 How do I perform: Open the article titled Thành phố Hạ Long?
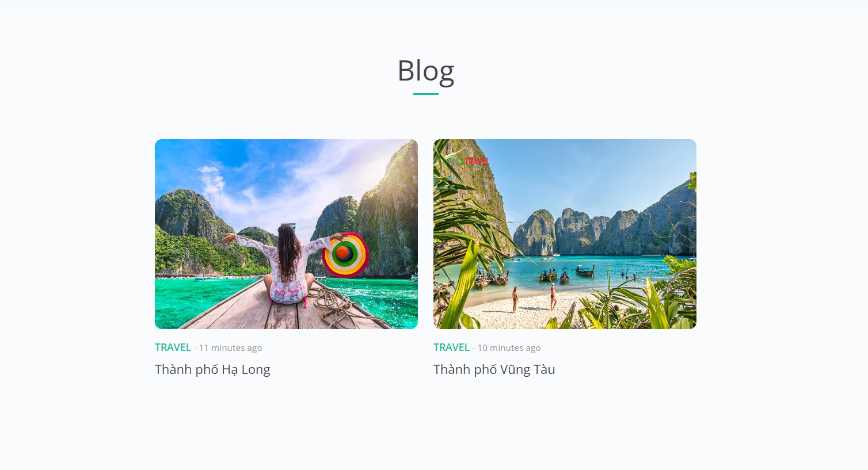coord(212,369)
